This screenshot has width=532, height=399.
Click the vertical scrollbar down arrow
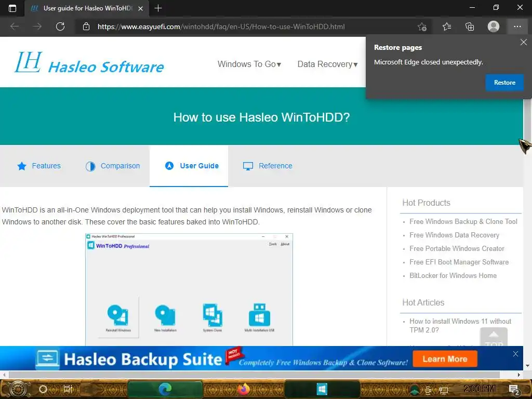(x=528, y=366)
